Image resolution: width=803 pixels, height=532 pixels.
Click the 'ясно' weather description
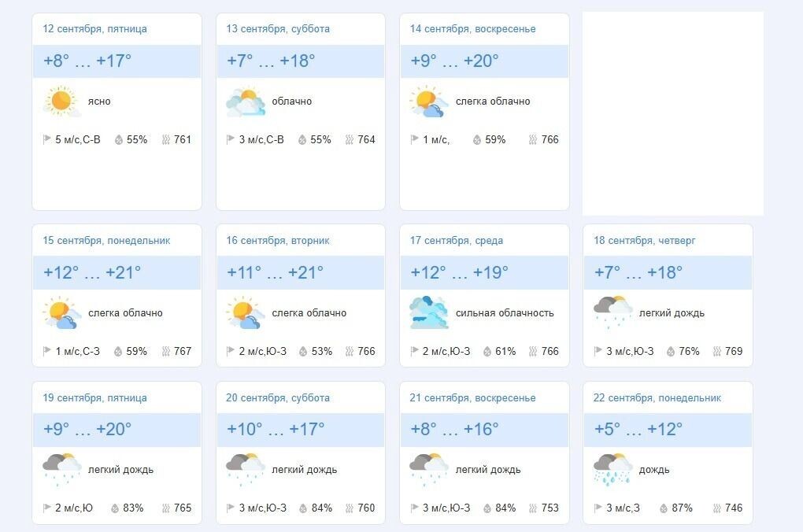[x=101, y=101]
